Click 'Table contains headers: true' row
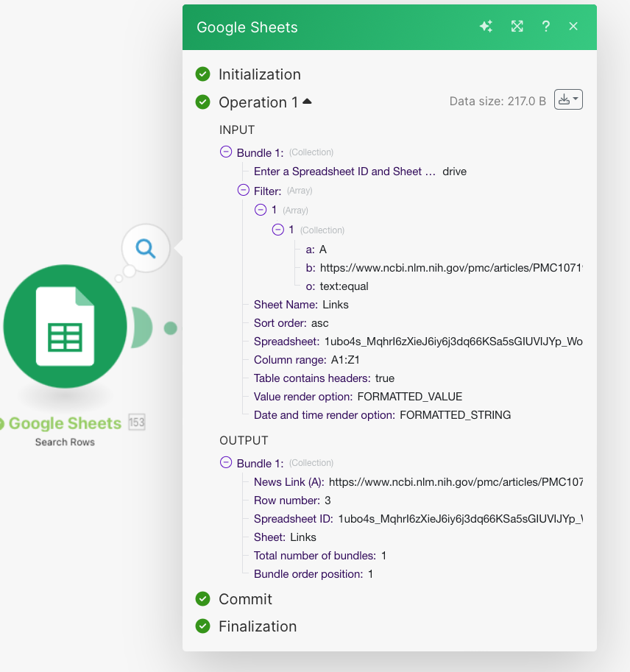The width and height of the screenshot is (630, 672). tap(324, 378)
